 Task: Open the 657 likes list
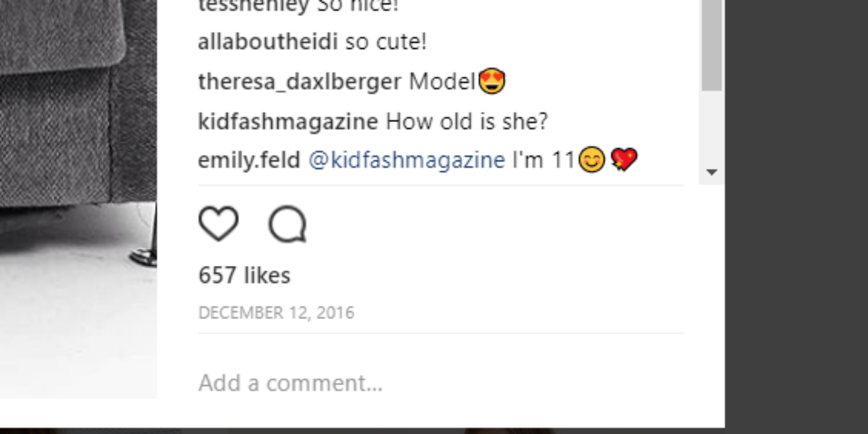[x=244, y=275]
